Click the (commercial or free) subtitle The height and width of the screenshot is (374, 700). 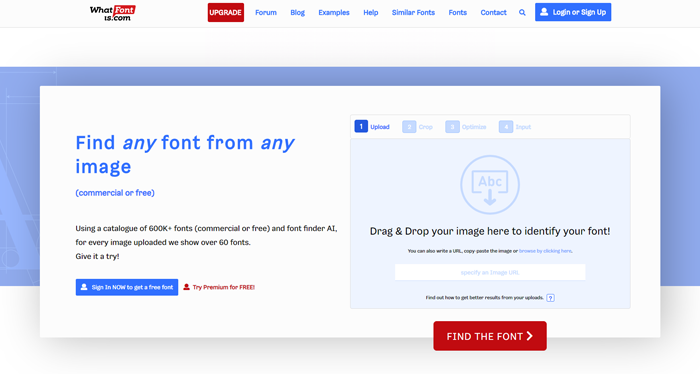coord(115,193)
